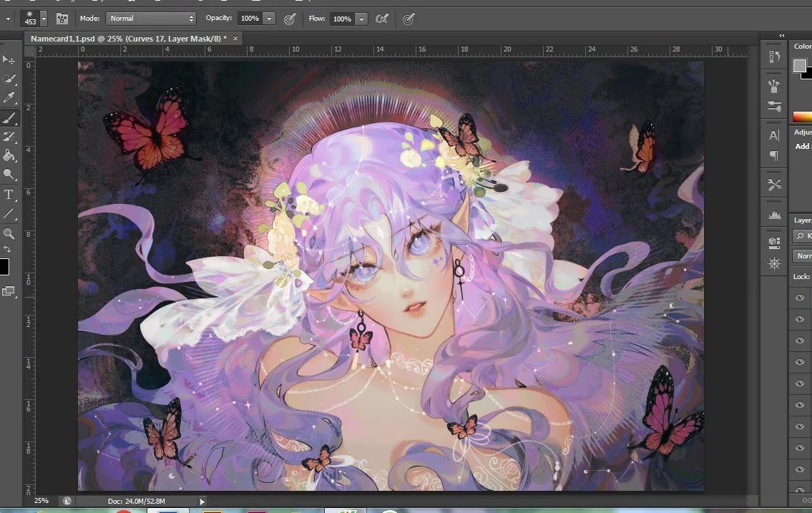
Task: Open the Paragraph panel icon
Action: tap(774, 155)
